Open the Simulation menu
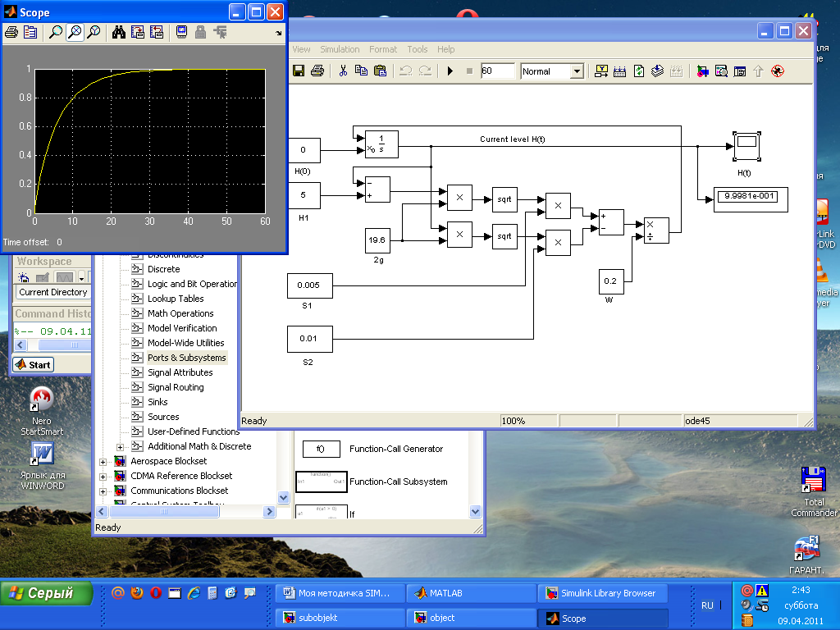This screenshot has width=840, height=630. pyautogui.click(x=340, y=49)
